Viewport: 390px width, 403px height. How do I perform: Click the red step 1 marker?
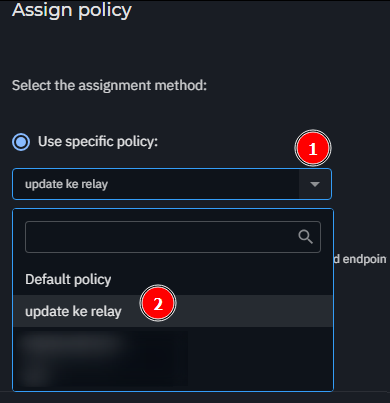coord(313,148)
